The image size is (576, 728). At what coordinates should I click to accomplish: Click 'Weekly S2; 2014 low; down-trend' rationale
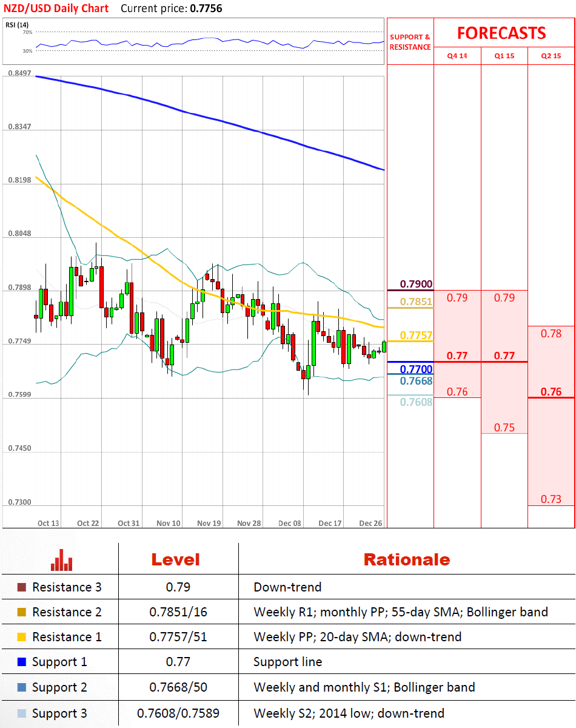[349, 713]
